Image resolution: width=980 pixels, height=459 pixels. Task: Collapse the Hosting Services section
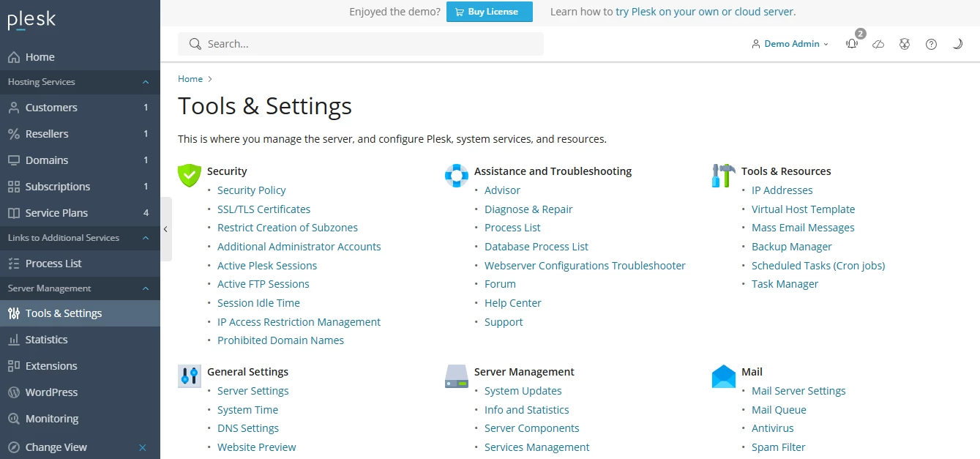tap(146, 82)
